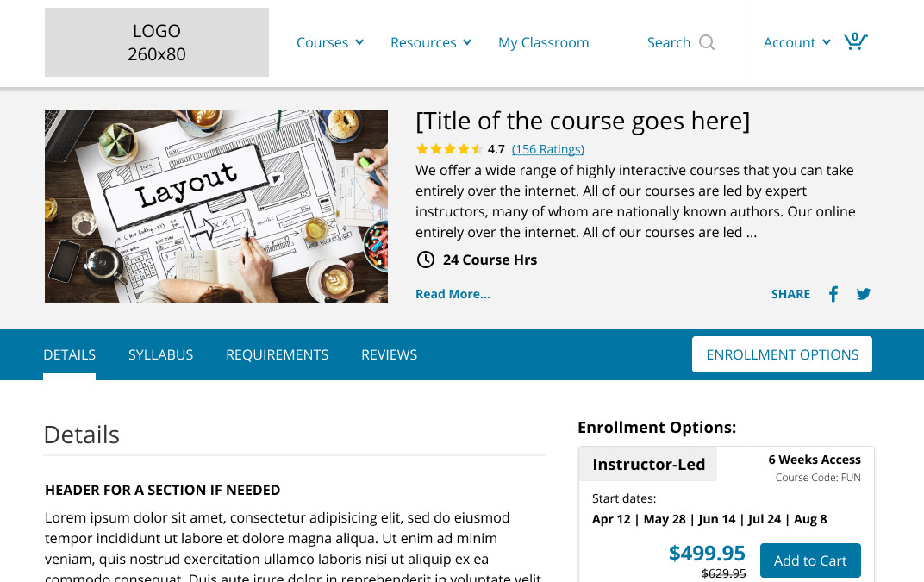This screenshot has width=924, height=582.
Task: Share course via Twitter icon
Action: pos(864,294)
